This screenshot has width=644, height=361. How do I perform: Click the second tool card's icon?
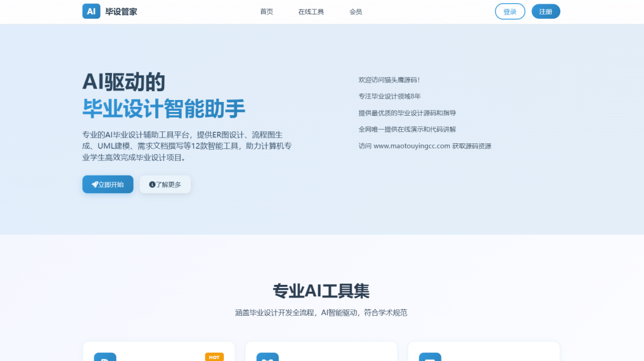(x=267, y=357)
